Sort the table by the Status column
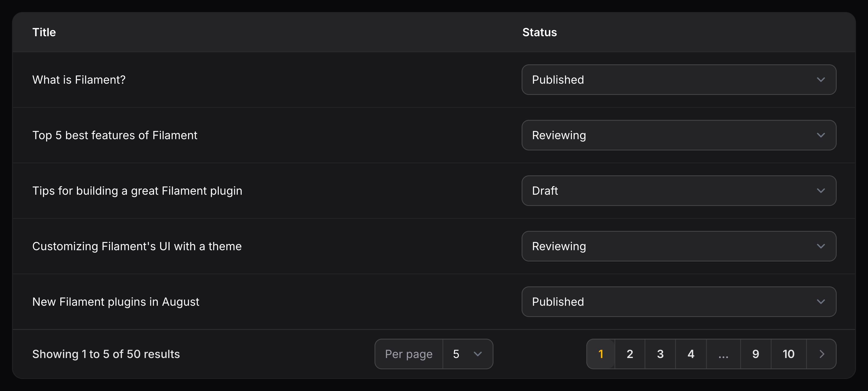Image resolution: width=868 pixels, height=391 pixels. [x=539, y=32]
